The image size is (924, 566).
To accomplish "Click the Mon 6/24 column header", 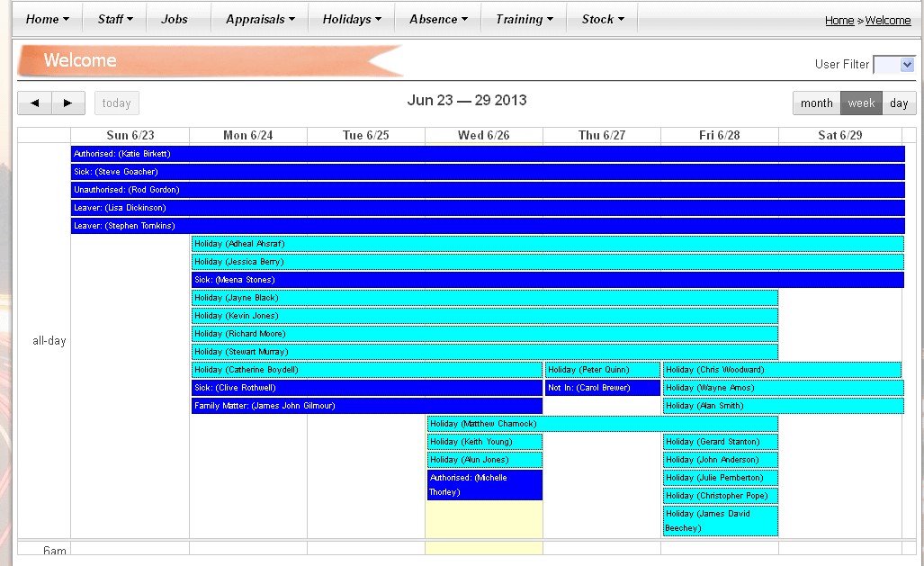I will pyautogui.click(x=248, y=135).
